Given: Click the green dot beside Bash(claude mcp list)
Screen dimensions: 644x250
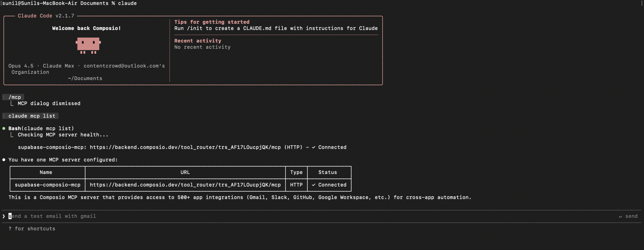Looking at the screenshot, I should tap(4, 128).
